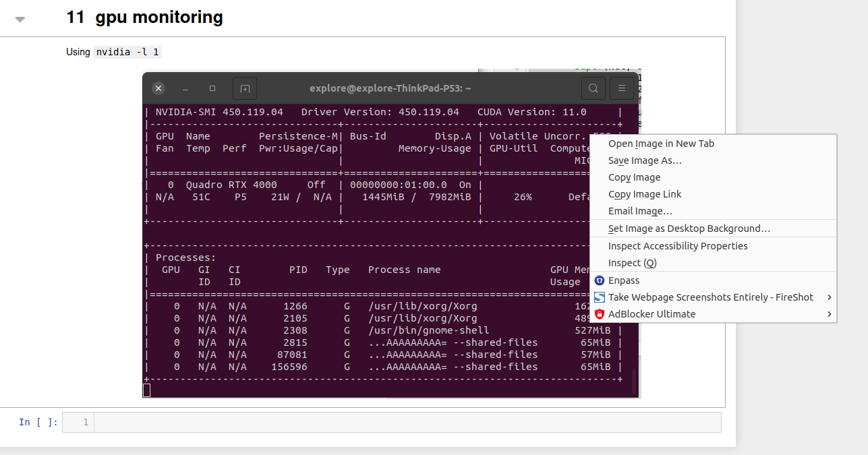Expand the AdBlocker Ultimate submenu arrow
Screen dimensions: 868x455
[829, 313]
